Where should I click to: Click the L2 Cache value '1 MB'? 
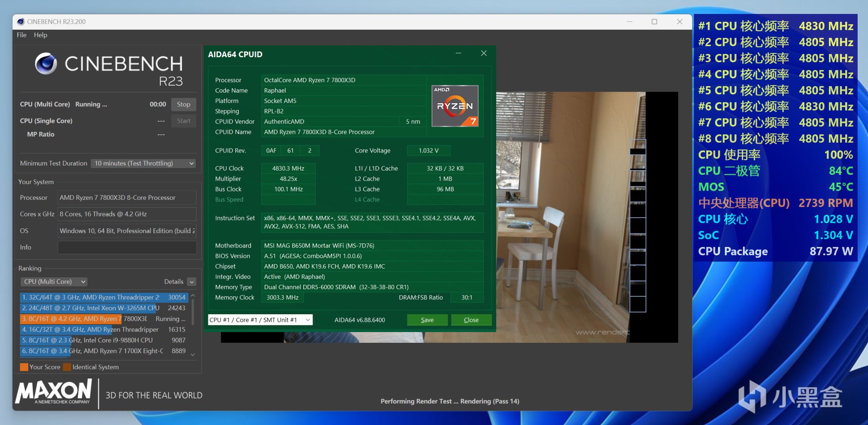point(445,179)
